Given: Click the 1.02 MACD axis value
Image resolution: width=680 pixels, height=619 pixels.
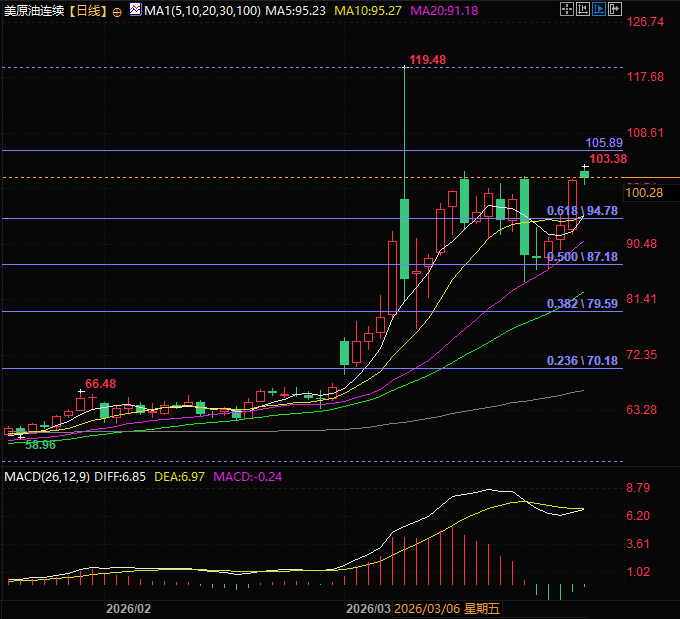Looking at the screenshot, I should click(x=638, y=572).
